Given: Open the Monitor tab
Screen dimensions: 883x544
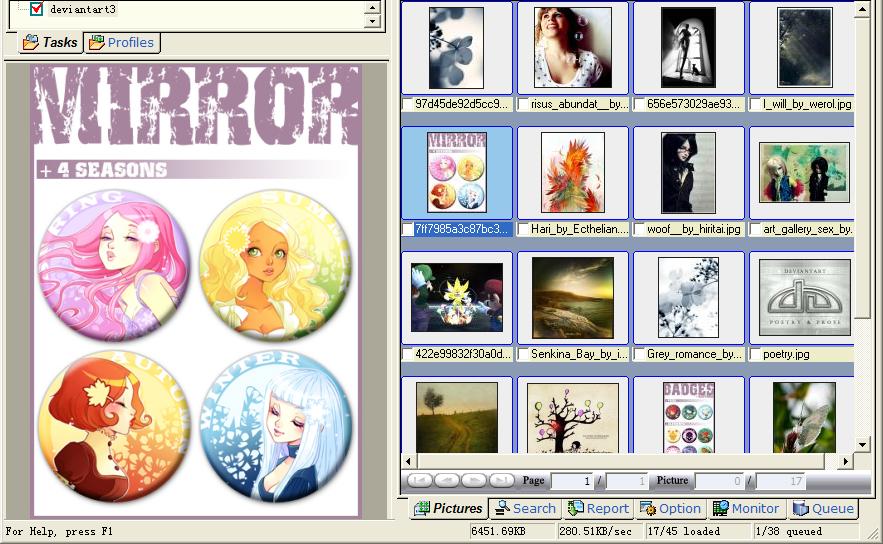Looking at the screenshot, I should [746, 509].
